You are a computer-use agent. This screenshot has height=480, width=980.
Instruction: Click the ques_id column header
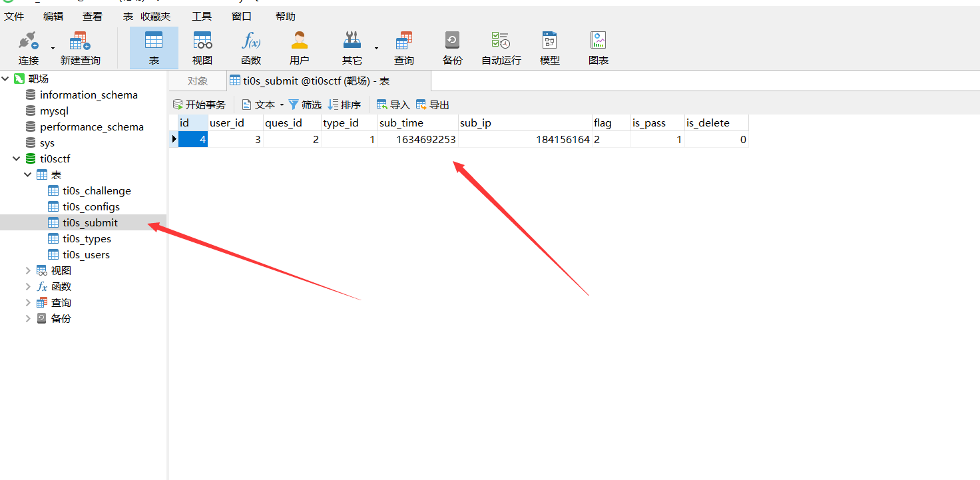[x=292, y=123]
